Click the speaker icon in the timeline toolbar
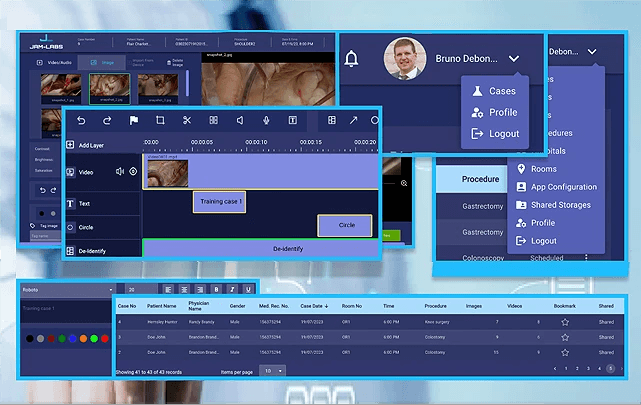Viewport: 641px width, 405px height. (x=240, y=120)
